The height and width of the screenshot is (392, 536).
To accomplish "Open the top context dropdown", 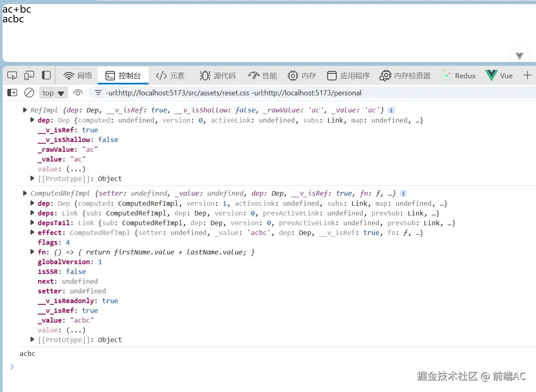I will point(53,93).
